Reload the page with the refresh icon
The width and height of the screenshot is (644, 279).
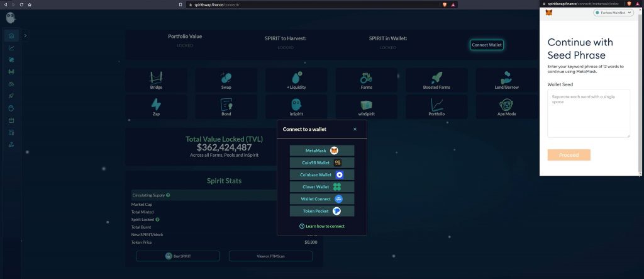coord(21,4)
